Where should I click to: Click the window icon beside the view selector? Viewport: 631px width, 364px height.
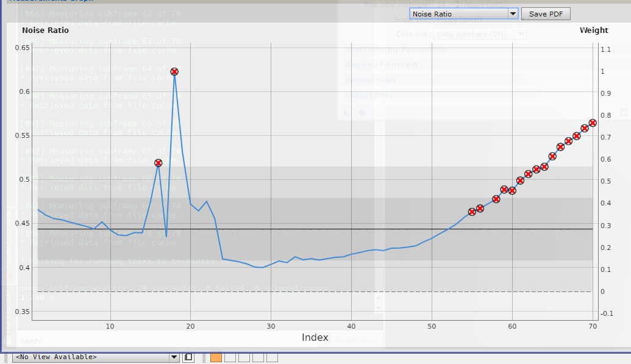click(188, 357)
